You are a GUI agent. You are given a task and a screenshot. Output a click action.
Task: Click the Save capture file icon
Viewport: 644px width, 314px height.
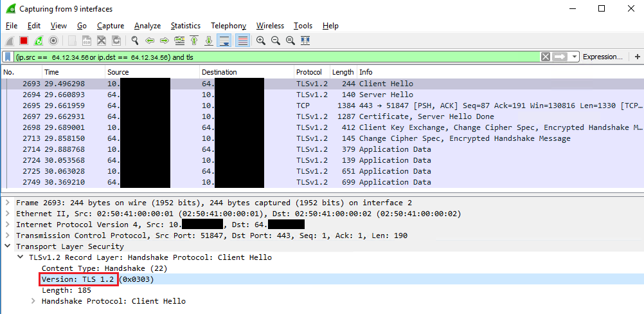[x=87, y=41]
